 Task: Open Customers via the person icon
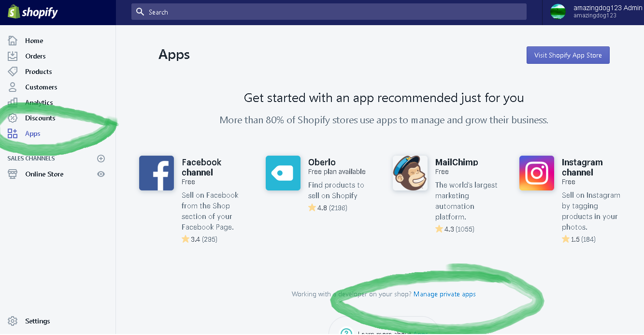point(13,87)
